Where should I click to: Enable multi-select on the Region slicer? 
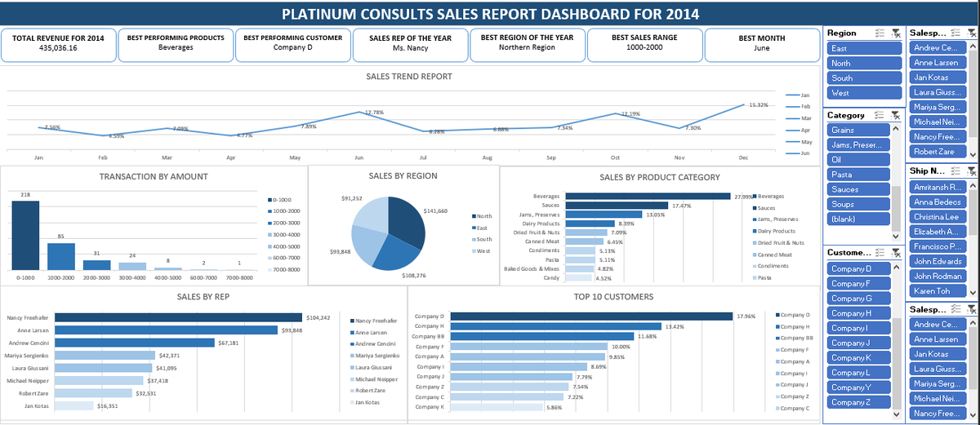(880, 33)
